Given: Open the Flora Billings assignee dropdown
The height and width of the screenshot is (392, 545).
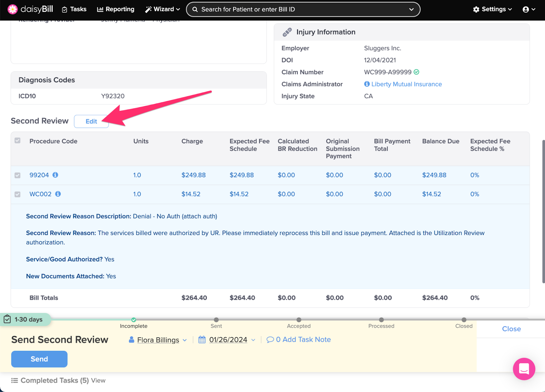Looking at the screenshot, I should [158, 340].
